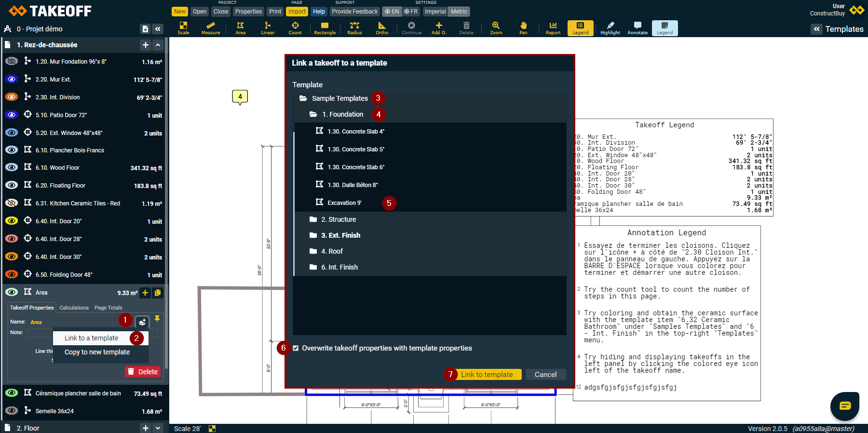The height and width of the screenshot is (433, 868).
Task: Switch to the Calculations tab
Action: [74, 308]
